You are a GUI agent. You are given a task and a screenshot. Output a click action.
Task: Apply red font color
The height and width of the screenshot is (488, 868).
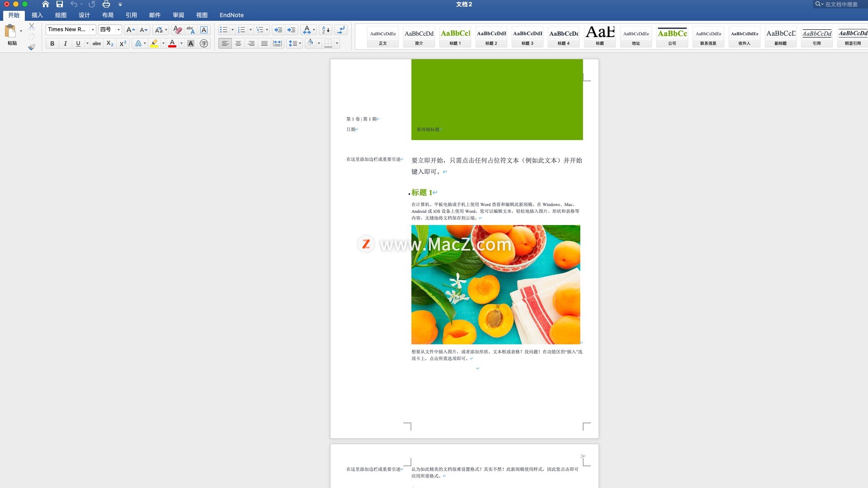coord(172,43)
